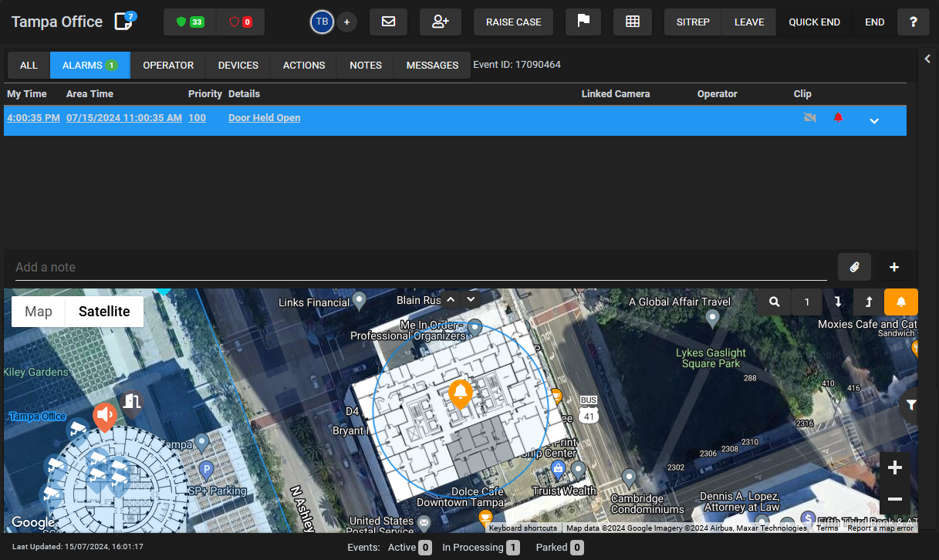
Task: Zoom in on the map
Action: (895, 467)
